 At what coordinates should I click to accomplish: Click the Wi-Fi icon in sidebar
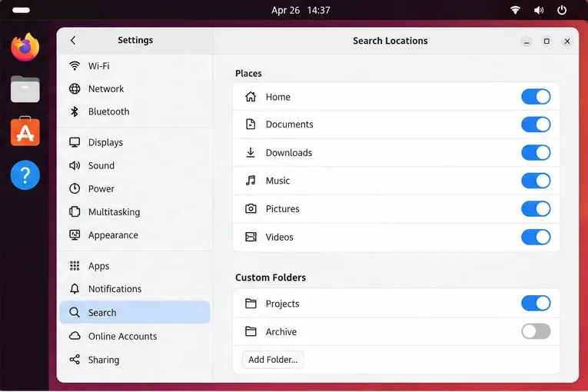coord(75,66)
